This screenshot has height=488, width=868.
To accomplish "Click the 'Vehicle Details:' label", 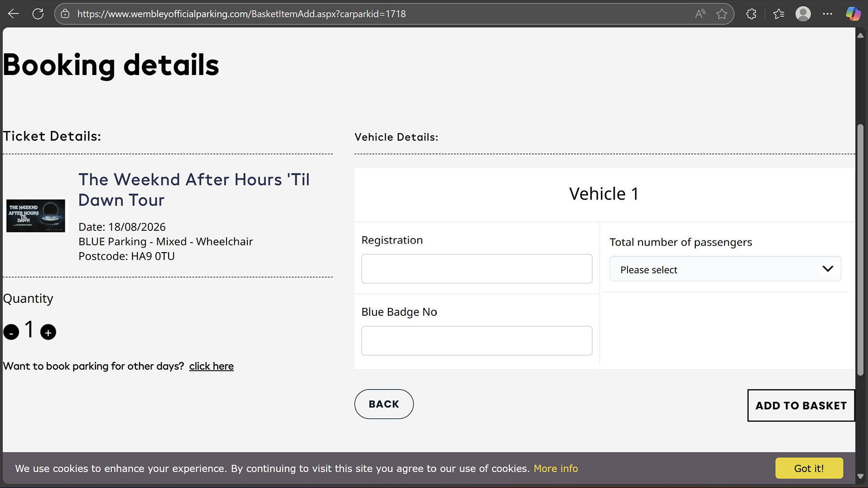I will click(x=396, y=137).
